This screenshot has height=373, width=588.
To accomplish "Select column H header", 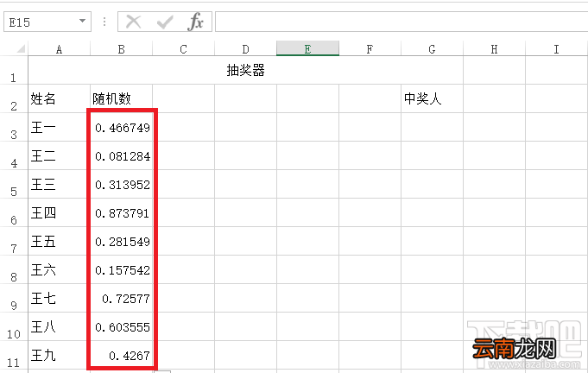I will (494, 49).
